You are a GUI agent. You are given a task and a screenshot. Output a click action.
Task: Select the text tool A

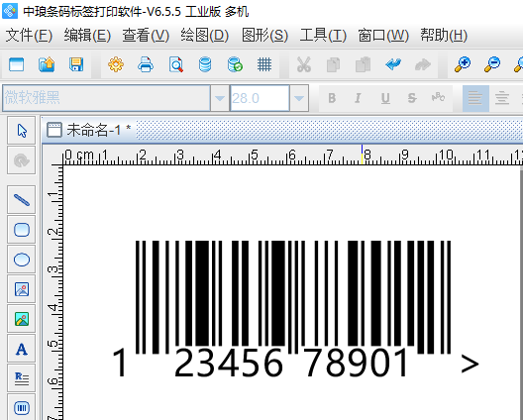point(22,349)
